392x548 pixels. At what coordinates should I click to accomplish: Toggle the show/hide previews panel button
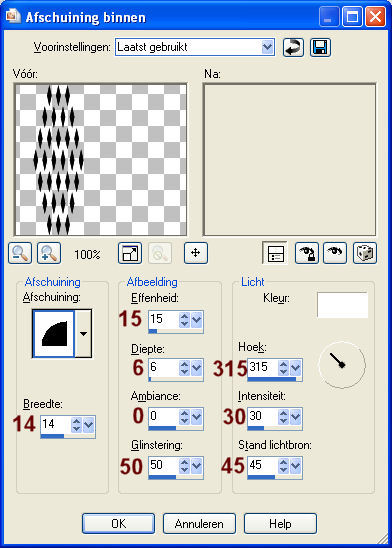click(x=275, y=253)
